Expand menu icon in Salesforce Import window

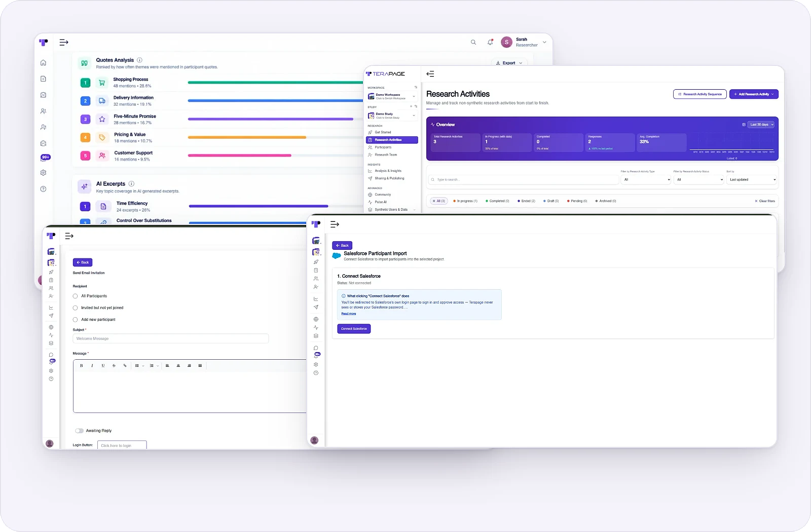coord(335,224)
